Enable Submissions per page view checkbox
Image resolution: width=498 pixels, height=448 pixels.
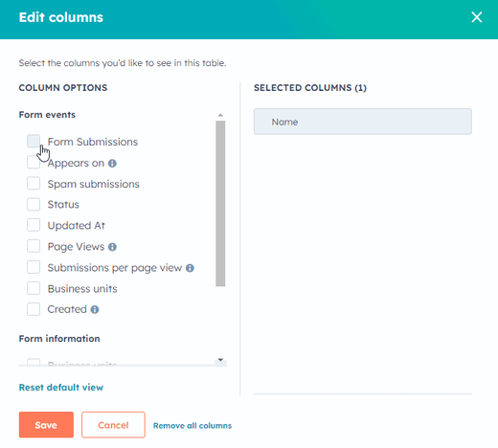[x=34, y=267]
